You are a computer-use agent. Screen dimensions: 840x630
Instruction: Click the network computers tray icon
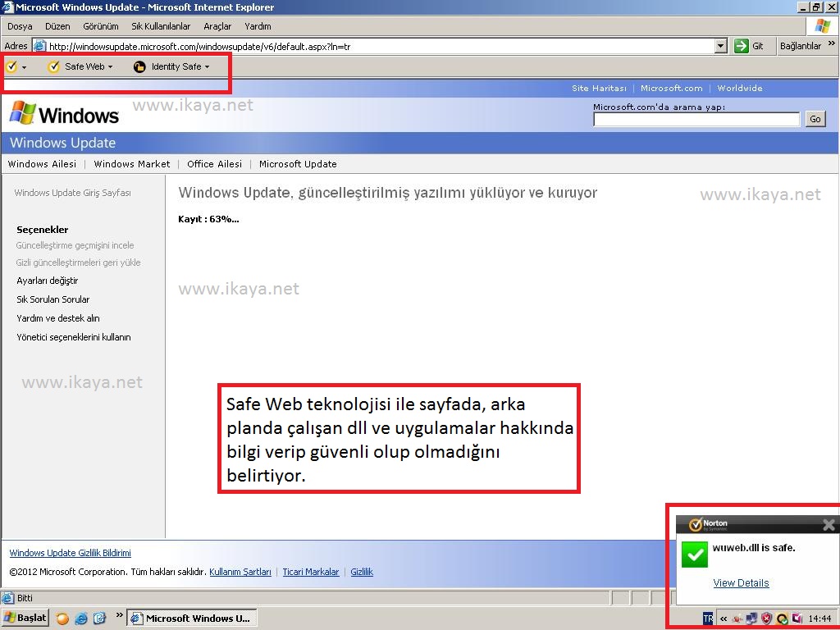[751, 619]
